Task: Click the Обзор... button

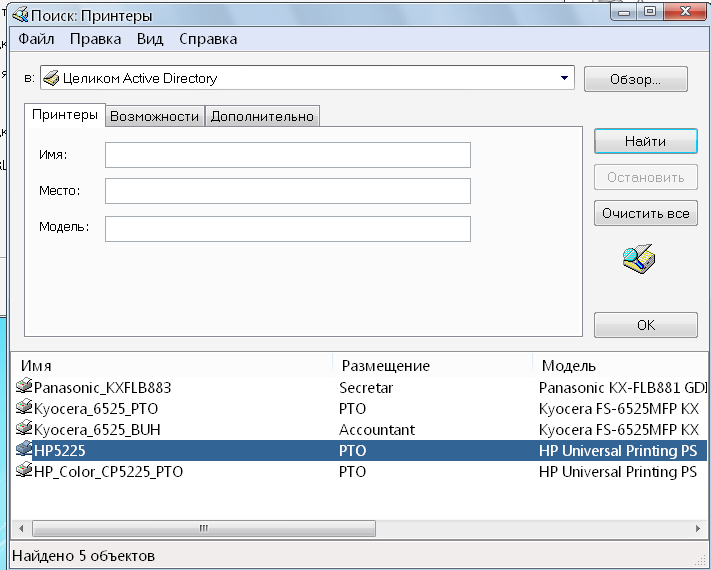Action: click(635, 79)
